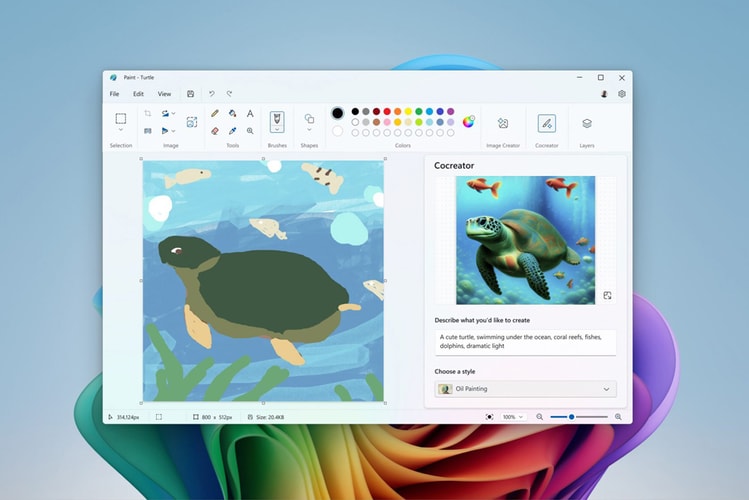The width and height of the screenshot is (749, 500).
Task: Select the Text tool
Action: click(250, 113)
